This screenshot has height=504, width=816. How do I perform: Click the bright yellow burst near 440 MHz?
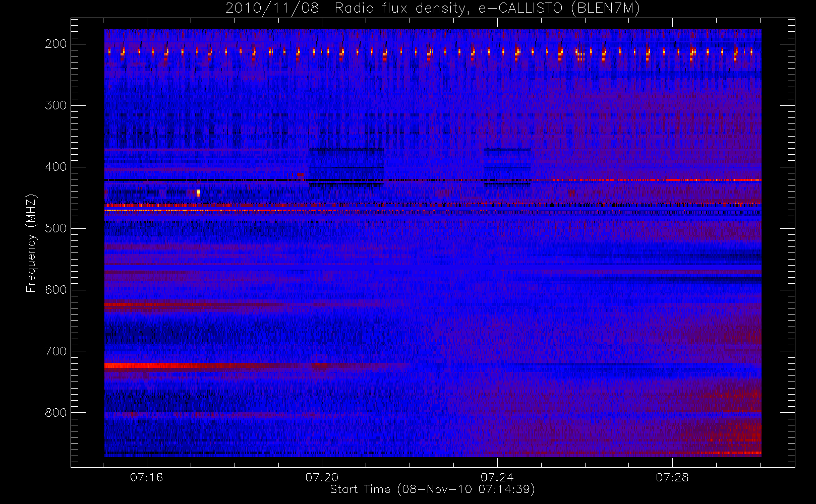coord(198,193)
